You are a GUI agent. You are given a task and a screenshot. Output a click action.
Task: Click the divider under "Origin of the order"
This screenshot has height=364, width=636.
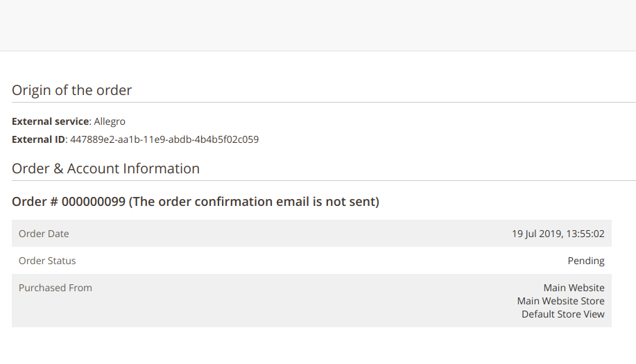(x=318, y=103)
